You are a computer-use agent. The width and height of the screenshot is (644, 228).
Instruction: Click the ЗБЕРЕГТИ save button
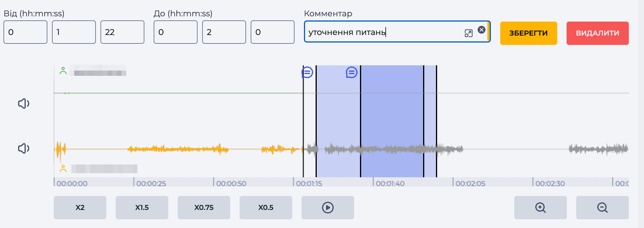click(529, 33)
